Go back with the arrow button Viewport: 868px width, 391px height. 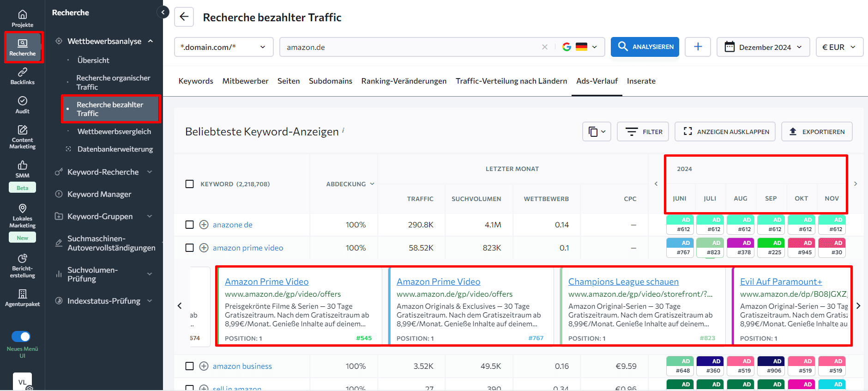184,17
